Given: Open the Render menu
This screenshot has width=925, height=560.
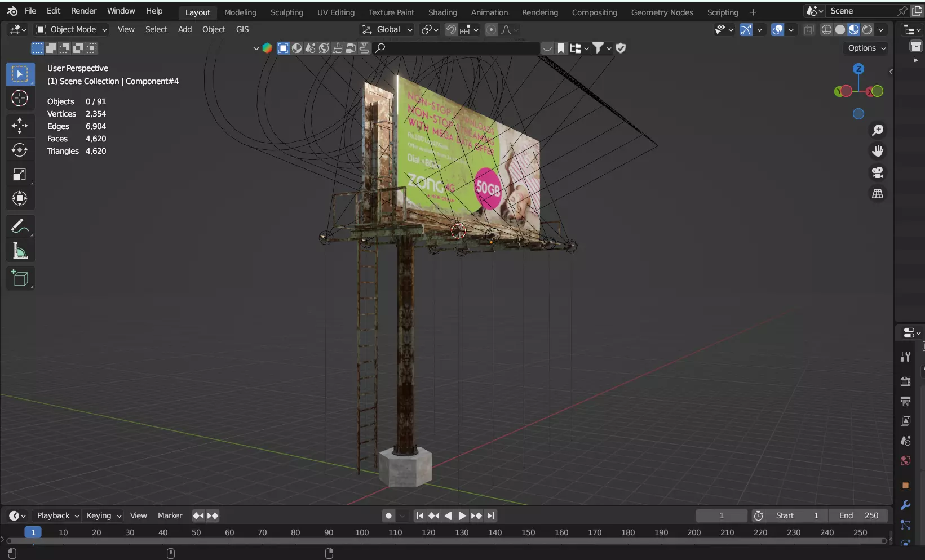Looking at the screenshot, I should point(83,11).
